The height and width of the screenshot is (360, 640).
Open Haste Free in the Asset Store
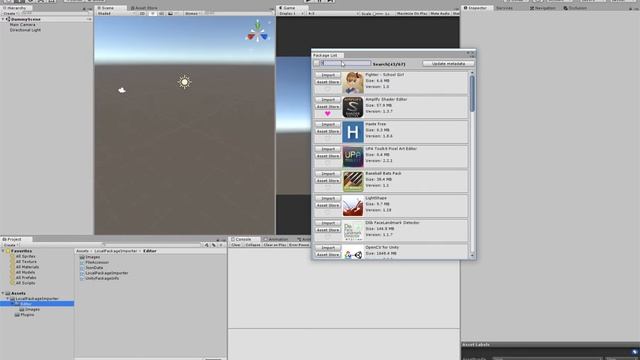coord(328,131)
